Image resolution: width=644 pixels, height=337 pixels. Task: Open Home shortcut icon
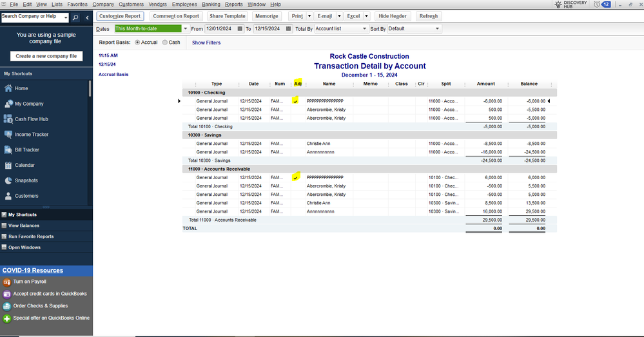8,88
